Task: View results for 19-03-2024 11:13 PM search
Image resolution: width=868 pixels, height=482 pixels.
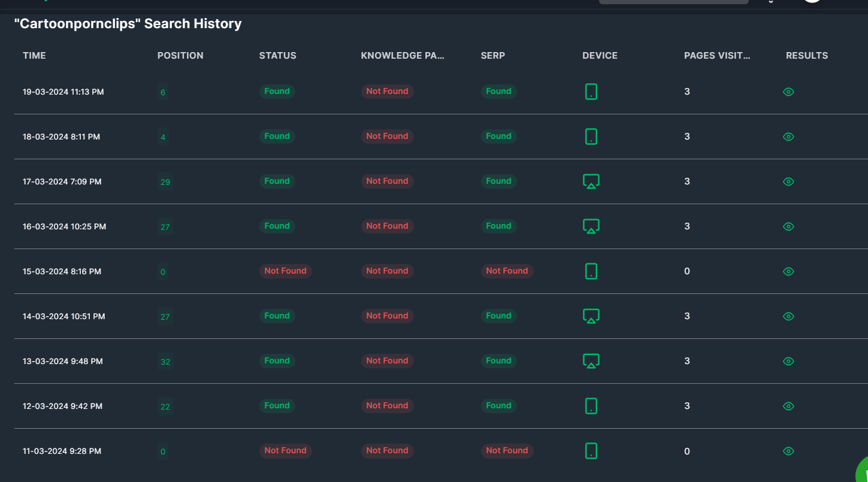Action: (x=788, y=92)
